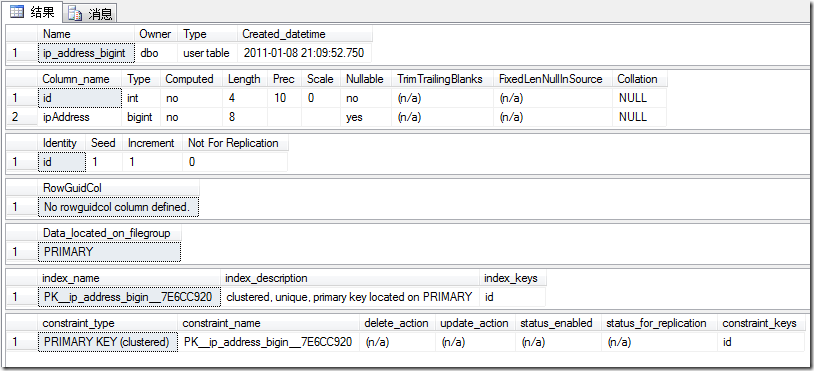This screenshot has height=371, width=814.
Task: Click the Created_datetime column header
Action: click(x=305, y=34)
